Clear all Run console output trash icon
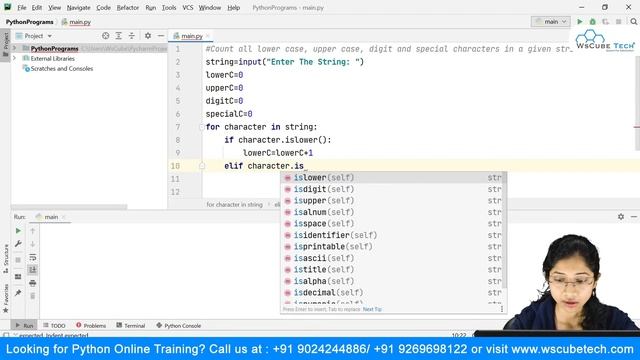This screenshot has width=640, height=360. 33,296
